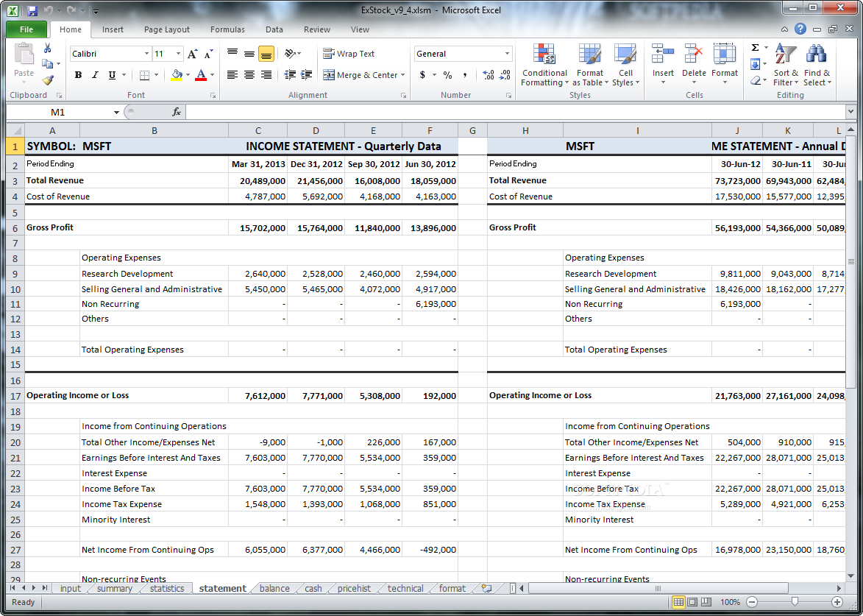
Task: Click Comma Style icon
Action: [464, 75]
